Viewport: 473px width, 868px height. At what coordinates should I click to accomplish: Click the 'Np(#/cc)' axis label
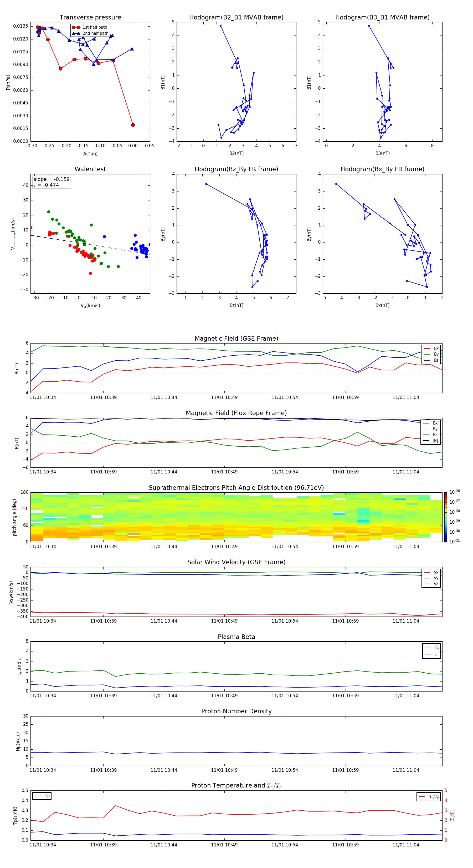point(18,741)
